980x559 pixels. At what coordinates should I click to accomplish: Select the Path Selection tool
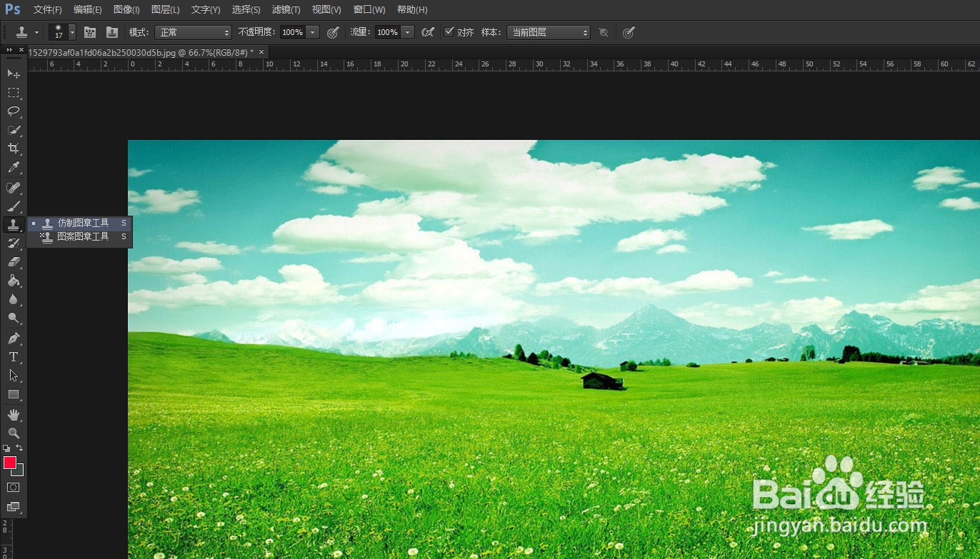tap(13, 375)
